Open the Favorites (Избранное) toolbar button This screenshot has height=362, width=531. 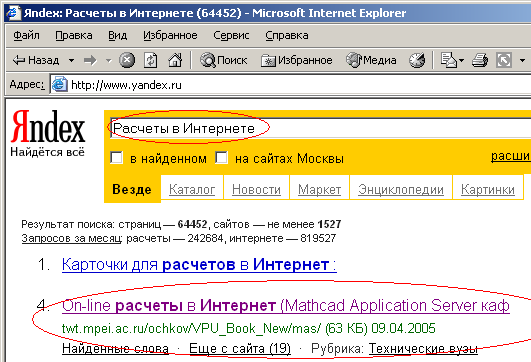[296, 60]
